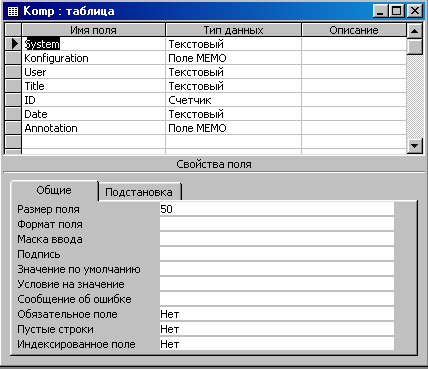Viewport: 428px width, 369px height.
Task: Click the Подпись input field
Action: tap(277, 254)
